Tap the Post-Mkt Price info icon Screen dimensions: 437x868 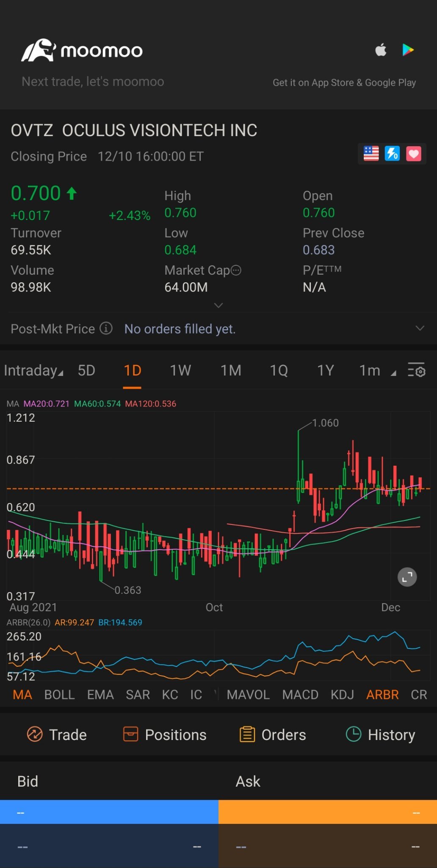tap(106, 328)
